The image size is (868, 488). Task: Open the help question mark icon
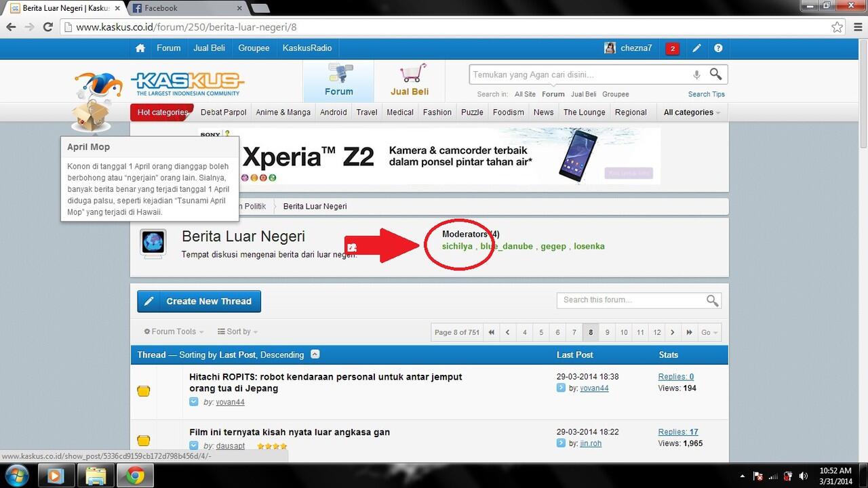718,48
